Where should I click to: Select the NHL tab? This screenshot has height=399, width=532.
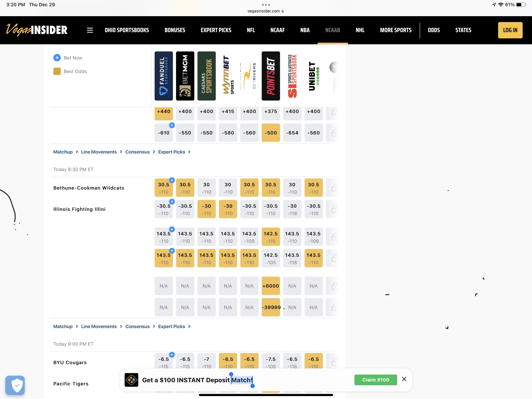360,30
